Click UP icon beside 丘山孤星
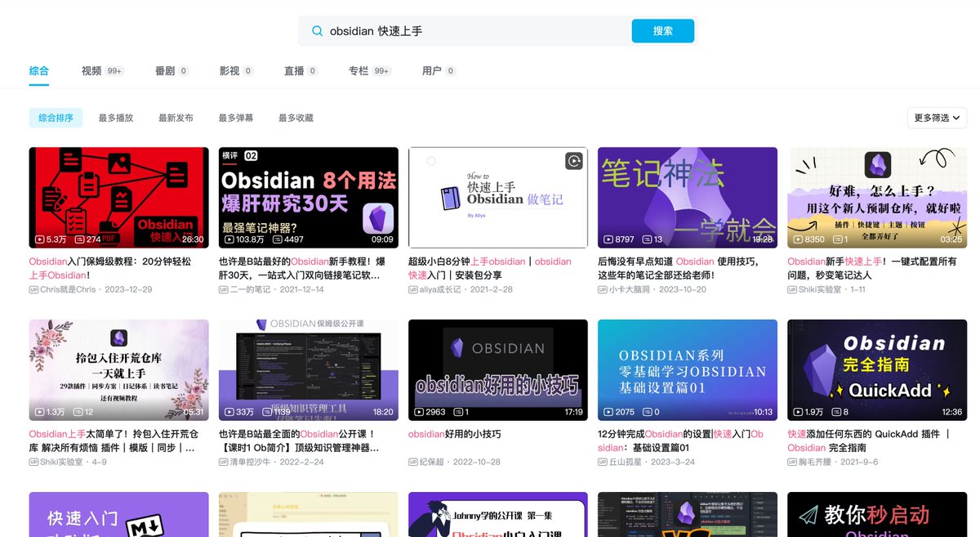Screen dimensions: 980x537 click(602, 462)
